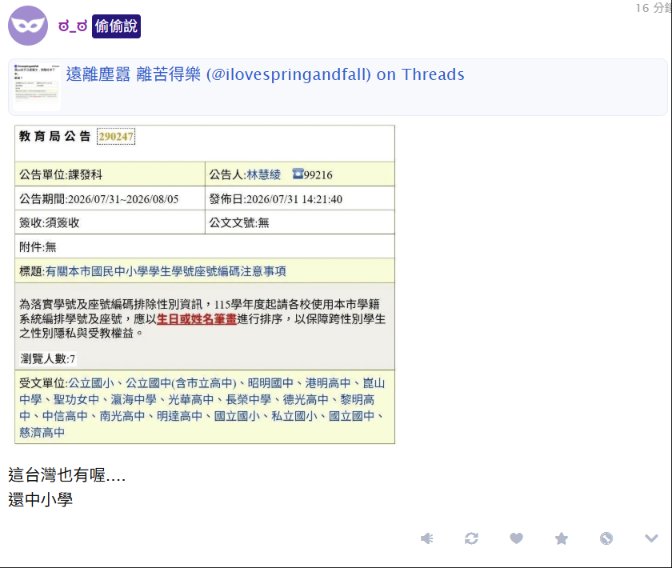Screen dimensions: 672x568
Task: Favorite the plurk with star icon
Action: 561,538
